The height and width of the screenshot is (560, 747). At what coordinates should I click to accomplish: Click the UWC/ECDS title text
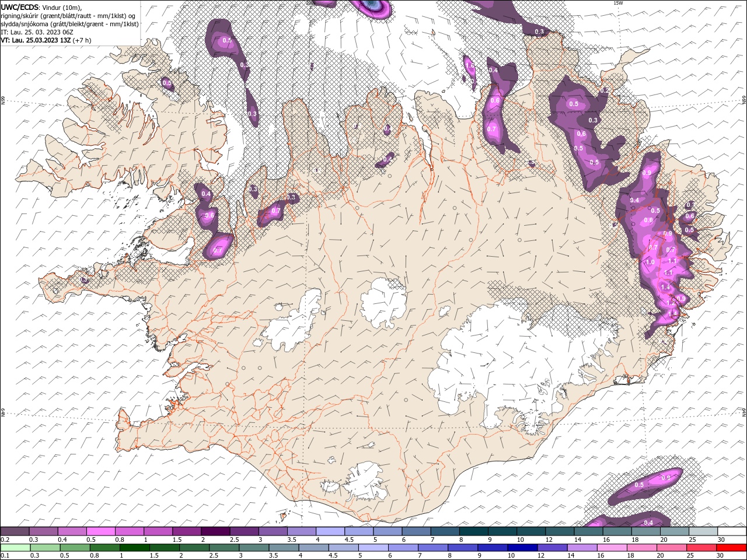(x=19, y=6)
